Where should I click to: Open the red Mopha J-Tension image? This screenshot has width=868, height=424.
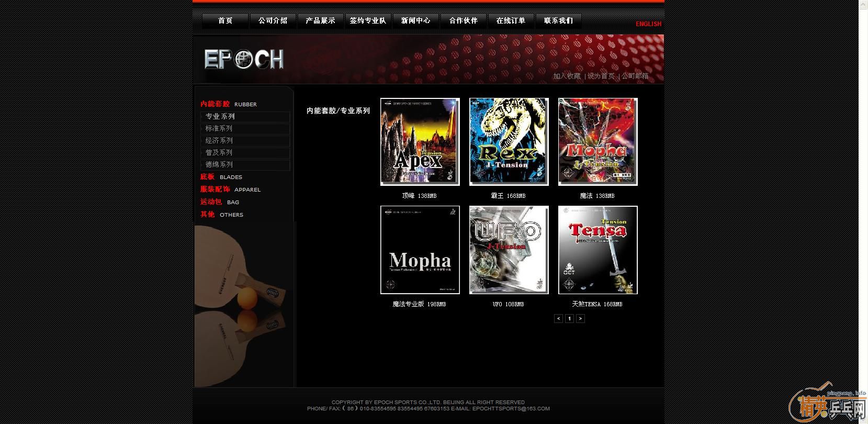click(598, 142)
